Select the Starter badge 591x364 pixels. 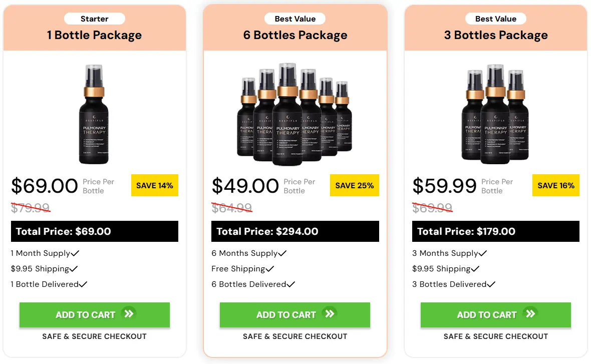94,19
